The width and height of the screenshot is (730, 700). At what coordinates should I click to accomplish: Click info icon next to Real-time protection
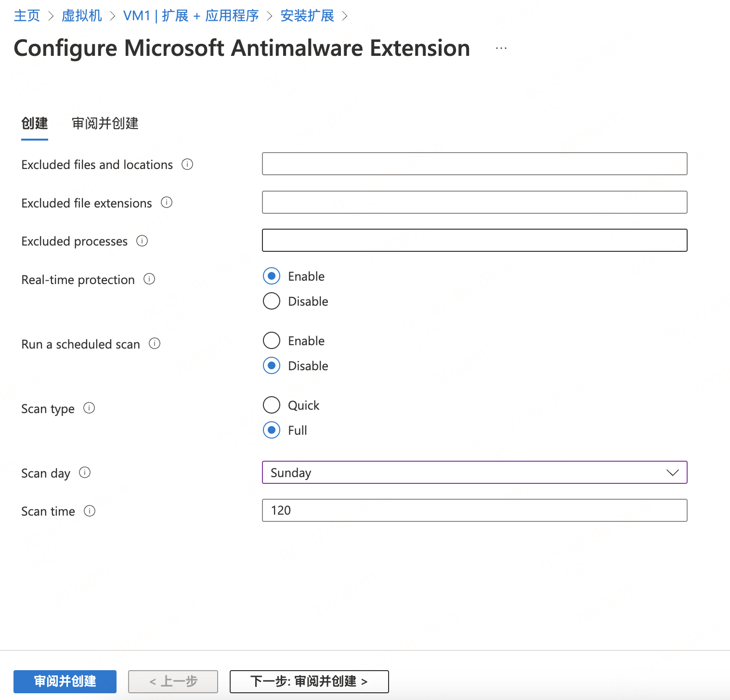(x=149, y=279)
